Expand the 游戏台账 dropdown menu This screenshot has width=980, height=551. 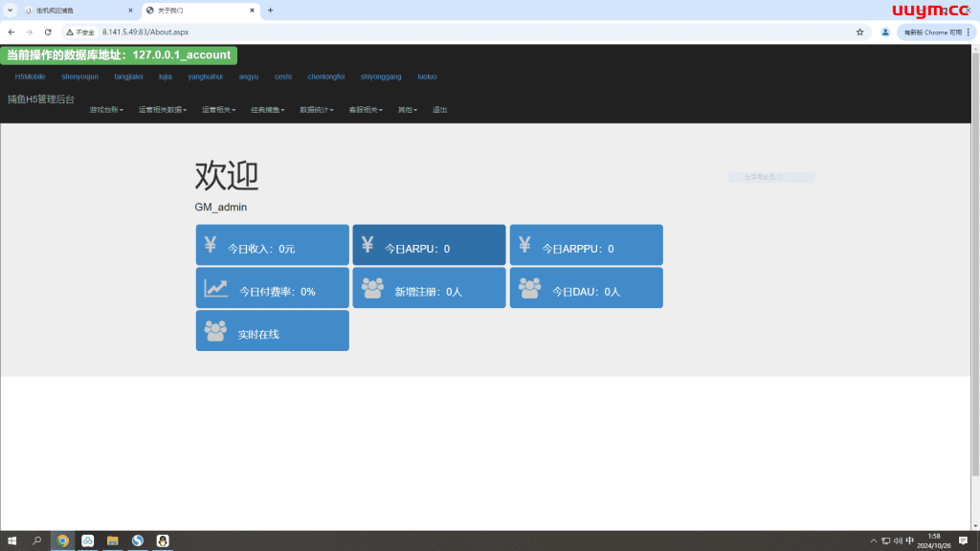(106, 110)
